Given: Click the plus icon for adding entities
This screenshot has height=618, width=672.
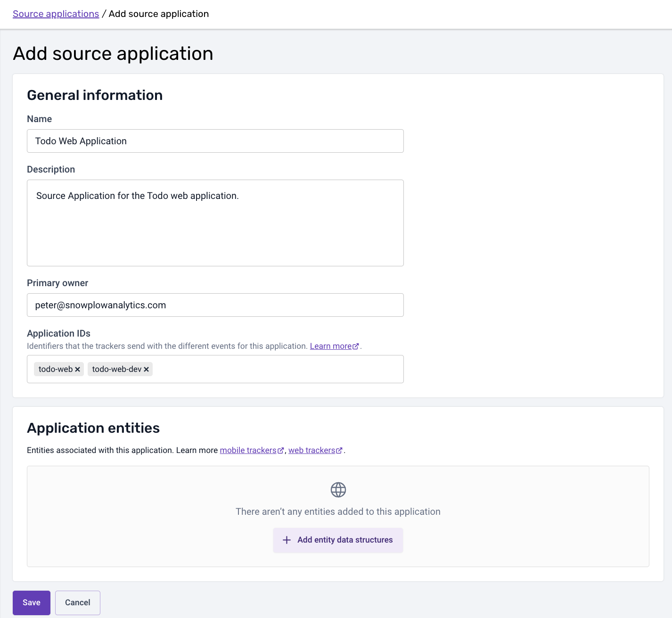Looking at the screenshot, I should pyautogui.click(x=287, y=540).
